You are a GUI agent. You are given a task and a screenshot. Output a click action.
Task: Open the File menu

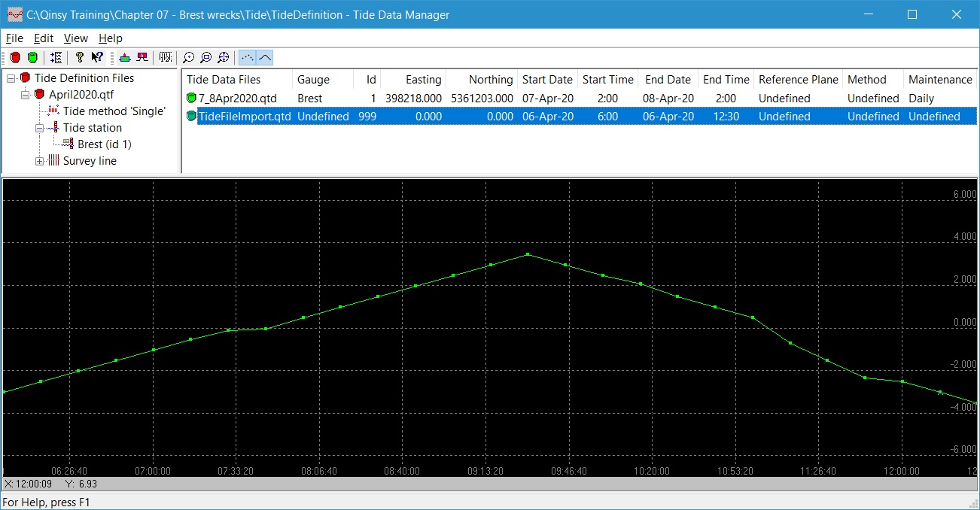14,38
